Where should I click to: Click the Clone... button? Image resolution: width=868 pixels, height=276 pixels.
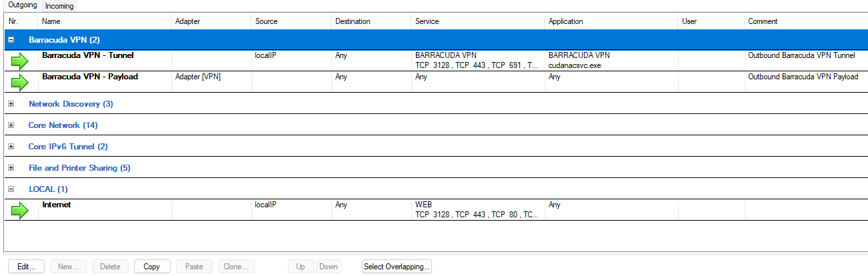click(236, 267)
